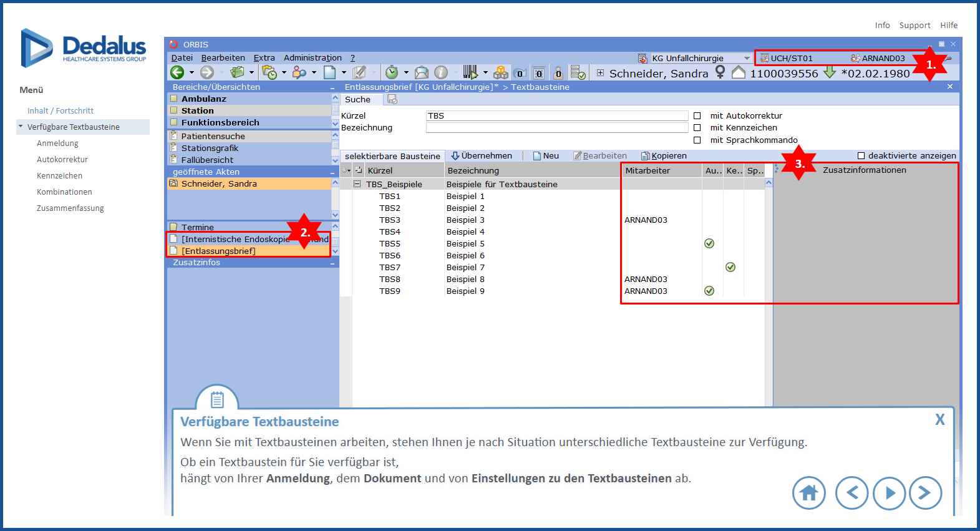The image size is (980, 531).
Task: Click the home icon in tutorial navigation
Action: pyautogui.click(x=808, y=493)
